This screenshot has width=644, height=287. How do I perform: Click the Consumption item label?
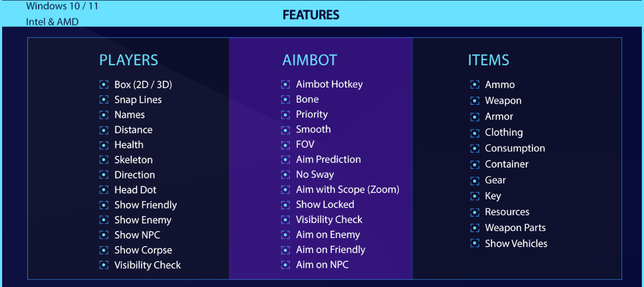click(515, 148)
